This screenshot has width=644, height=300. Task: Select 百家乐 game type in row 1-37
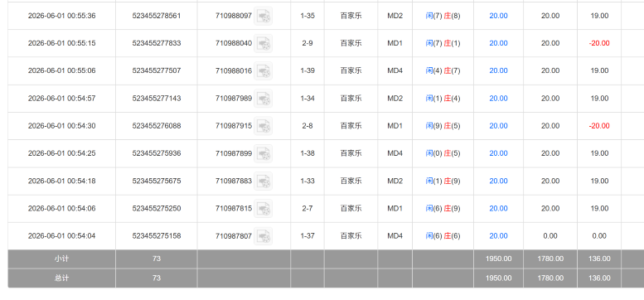point(351,236)
